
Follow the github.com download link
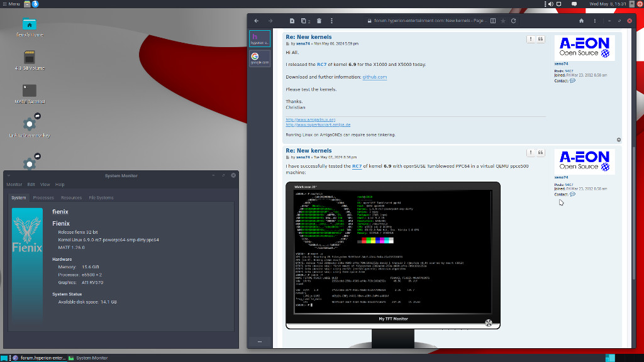(x=375, y=77)
